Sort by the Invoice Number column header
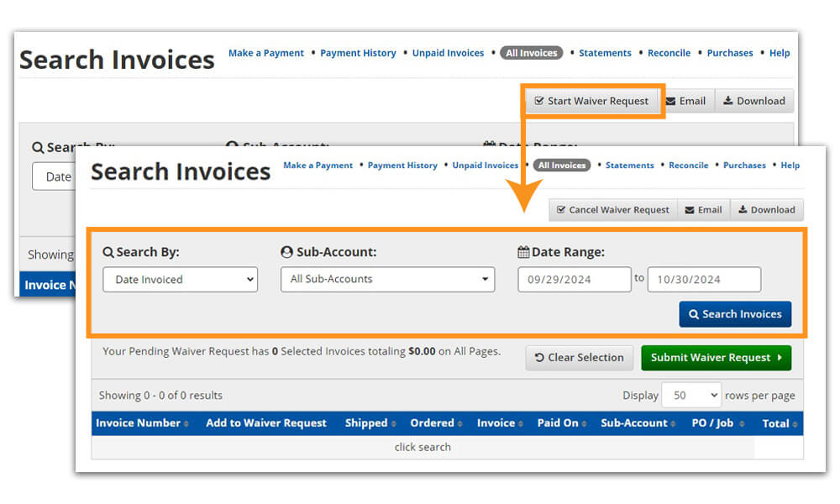 pyautogui.click(x=142, y=423)
